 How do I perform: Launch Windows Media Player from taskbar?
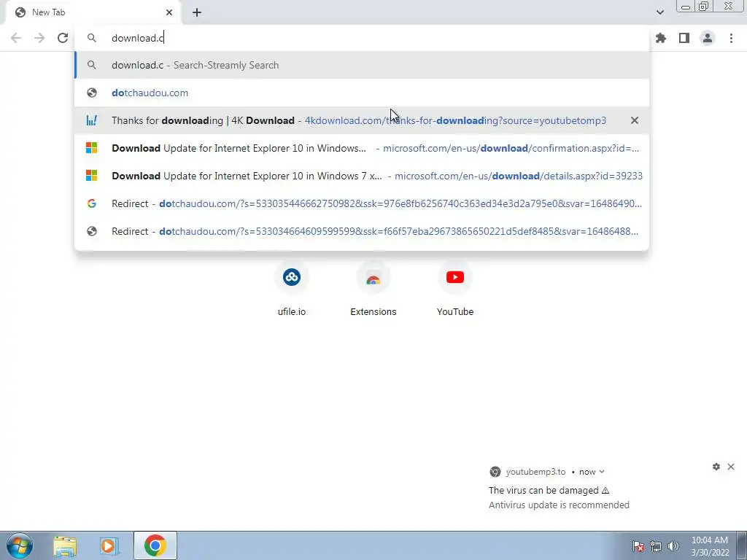[109, 546]
